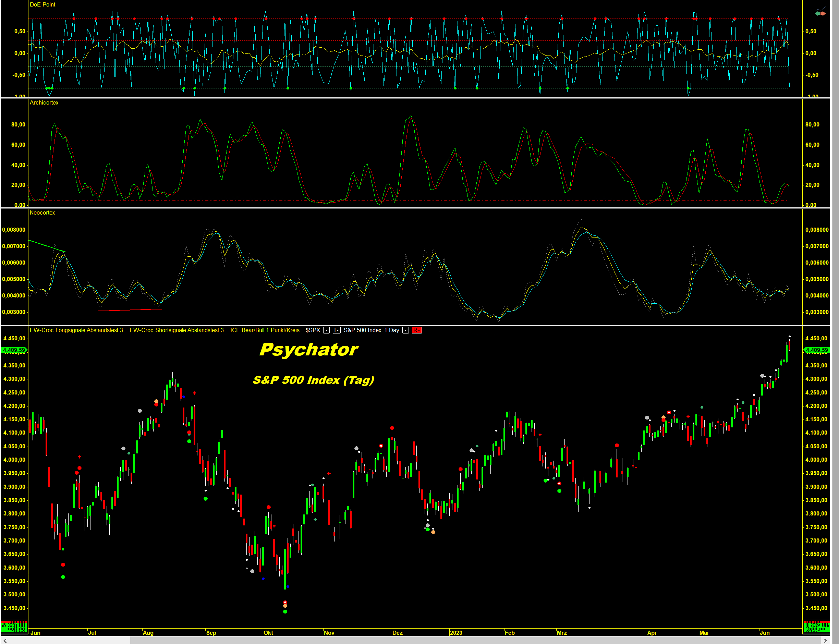Click the blue line chart icon
Screen dimensions: 839x644
[820, 9]
